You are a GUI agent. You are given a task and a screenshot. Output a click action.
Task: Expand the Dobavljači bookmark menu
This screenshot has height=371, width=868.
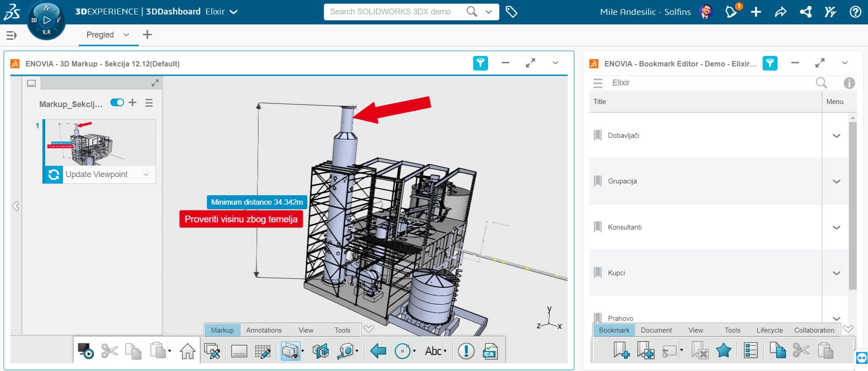point(836,136)
